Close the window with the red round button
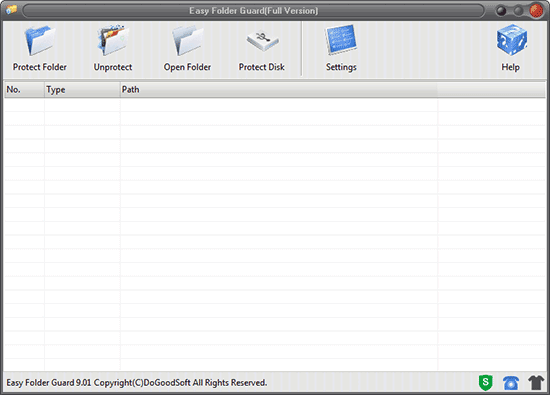550x395 pixels. pyautogui.click(x=536, y=11)
